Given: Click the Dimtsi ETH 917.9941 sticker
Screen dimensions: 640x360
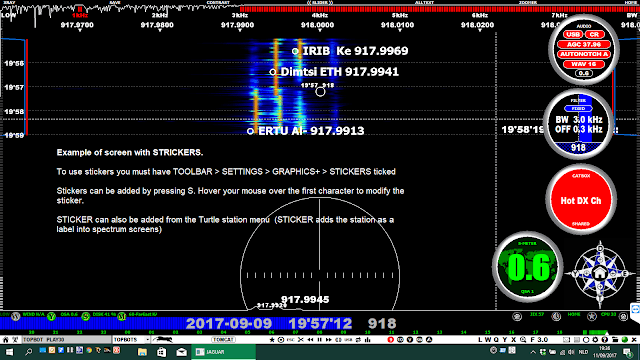Looking at the screenshot, I should click(x=335, y=72).
